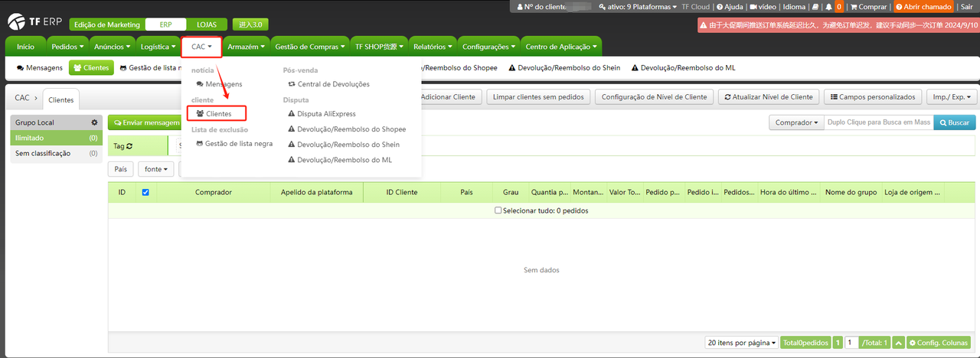Click the Grupo Local gear settings icon
Screen dimensions: 980x358
point(94,122)
